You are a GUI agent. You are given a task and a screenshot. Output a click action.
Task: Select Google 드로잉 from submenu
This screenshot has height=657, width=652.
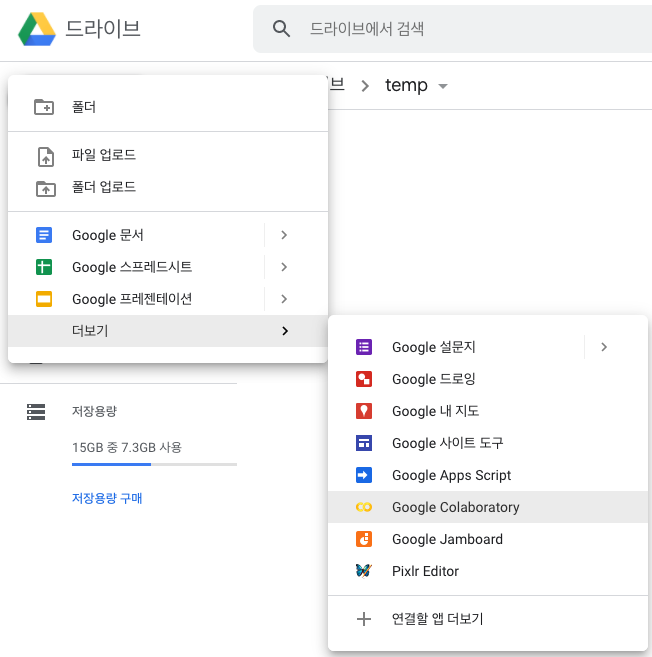488,379
